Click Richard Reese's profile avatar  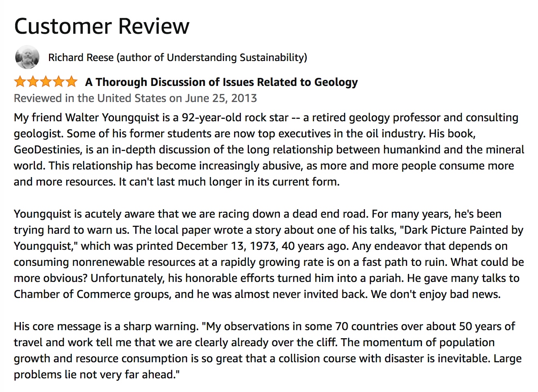click(x=27, y=57)
